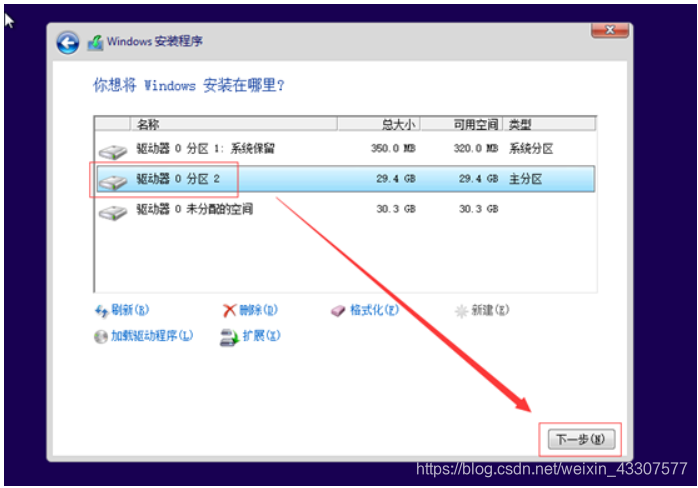Click the 加载驱动程序 disc icon

(x=101, y=337)
